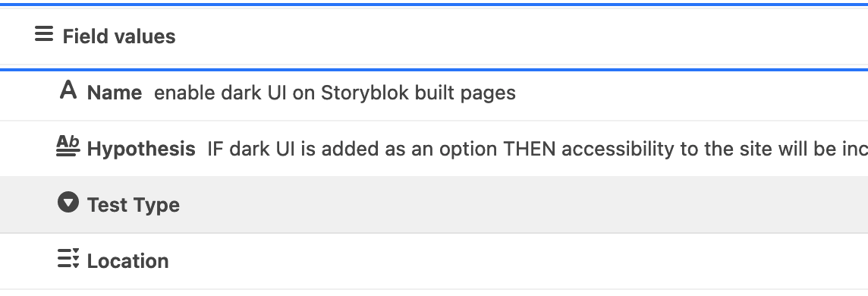
Task: Edit the Hypothesis value beginning with IF
Action: pos(537,149)
